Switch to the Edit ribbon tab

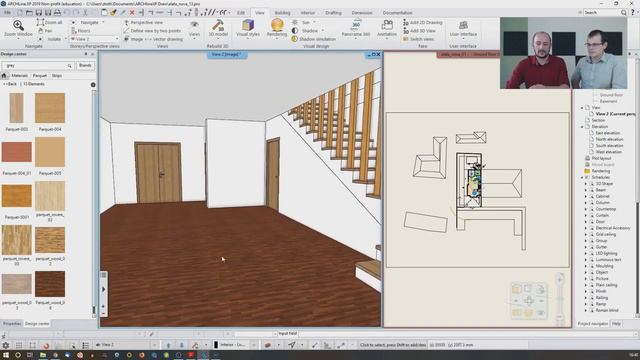click(x=241, y=13)
